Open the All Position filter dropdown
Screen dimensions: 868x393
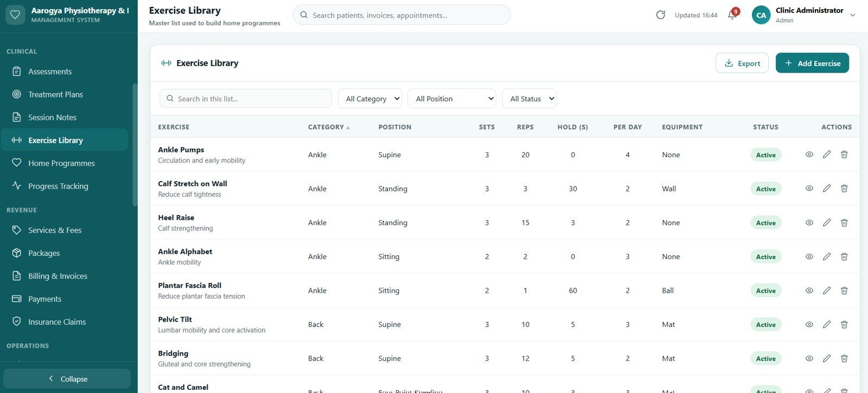(x=452, y=99)
